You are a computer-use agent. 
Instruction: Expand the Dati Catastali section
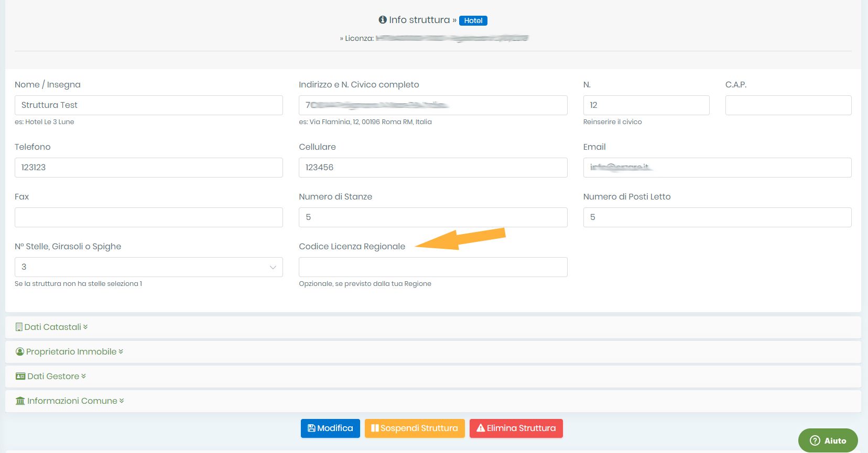click(433, 327)
